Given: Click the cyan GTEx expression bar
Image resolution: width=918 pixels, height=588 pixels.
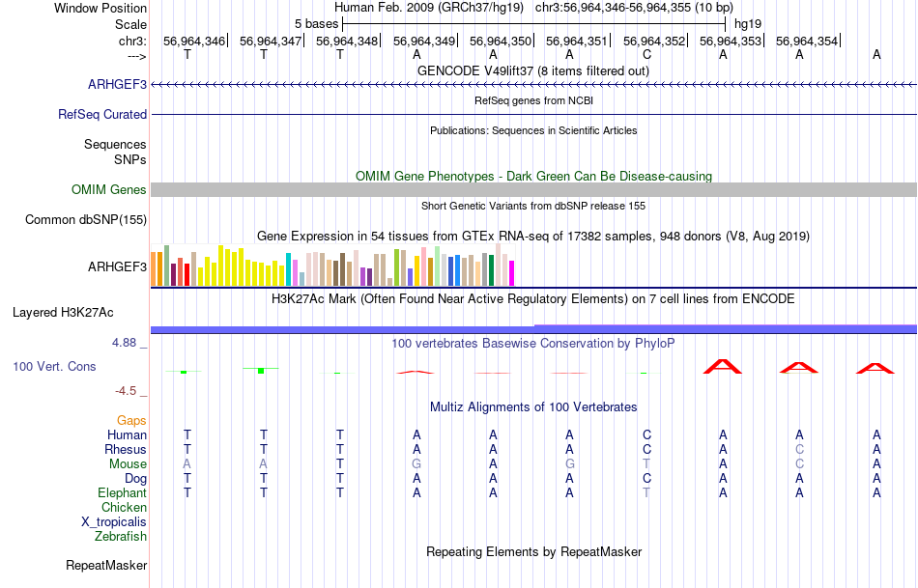Looking at the screenshot, I should [x=288, y=269].
